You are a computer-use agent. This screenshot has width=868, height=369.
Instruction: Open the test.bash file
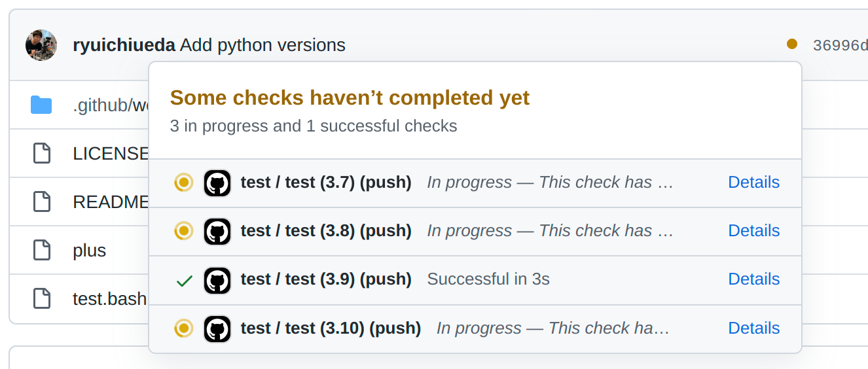click(109, 299)
